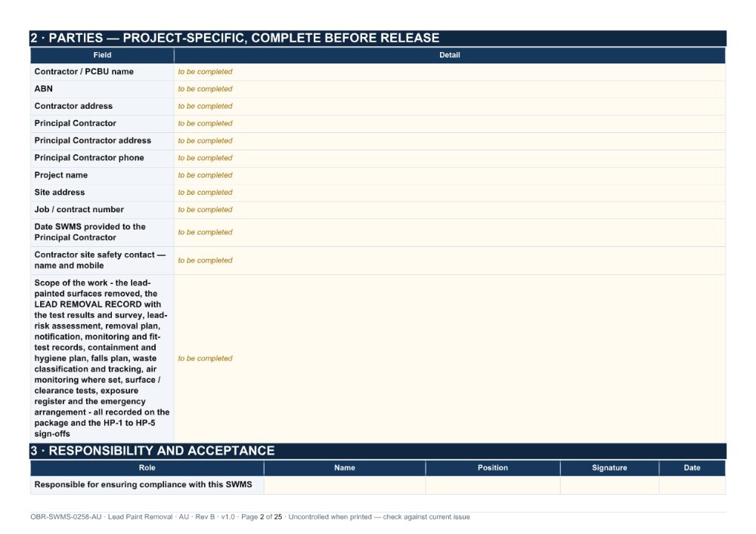This screenshot has height=534, width=756.
Task: Click the Project name detail cell
Action: tap(449, 176)
